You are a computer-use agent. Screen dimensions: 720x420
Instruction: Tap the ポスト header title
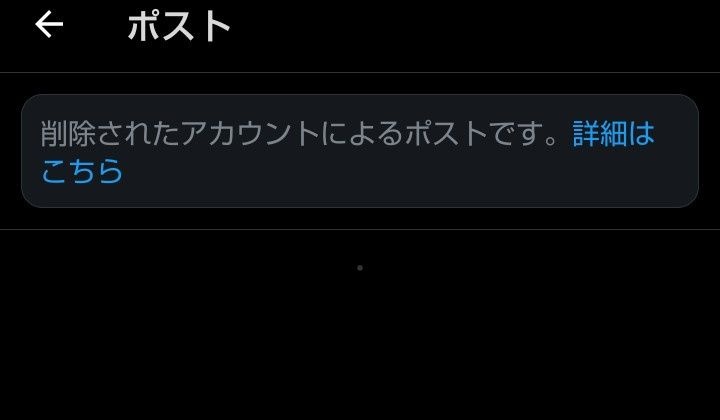coord(179,27)
